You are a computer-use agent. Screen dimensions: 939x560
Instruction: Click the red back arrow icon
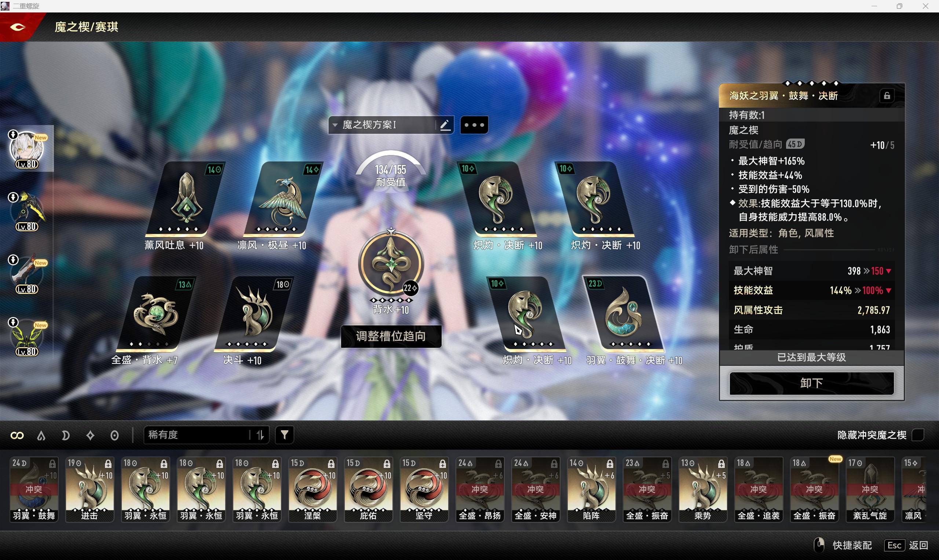[x=17, y=27]
